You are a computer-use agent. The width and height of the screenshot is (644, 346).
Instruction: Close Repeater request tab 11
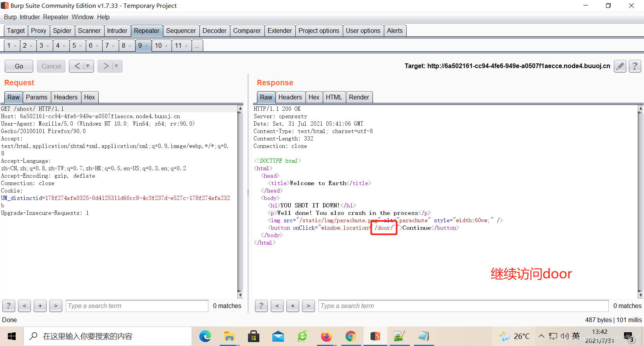186,46
